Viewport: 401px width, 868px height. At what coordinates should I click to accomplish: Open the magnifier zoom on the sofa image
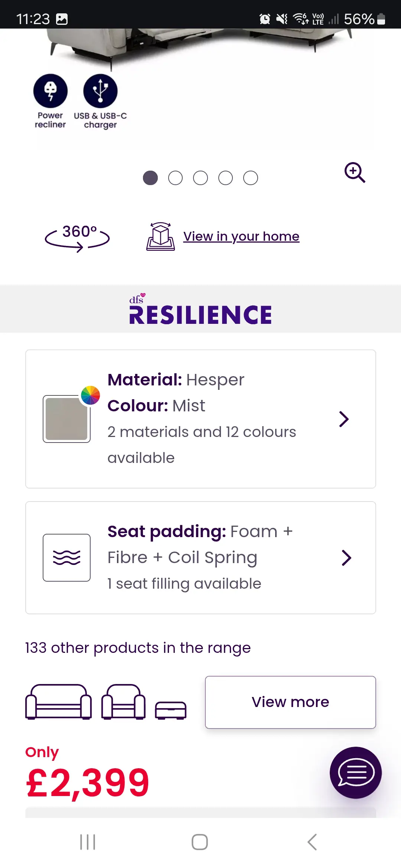355,172
